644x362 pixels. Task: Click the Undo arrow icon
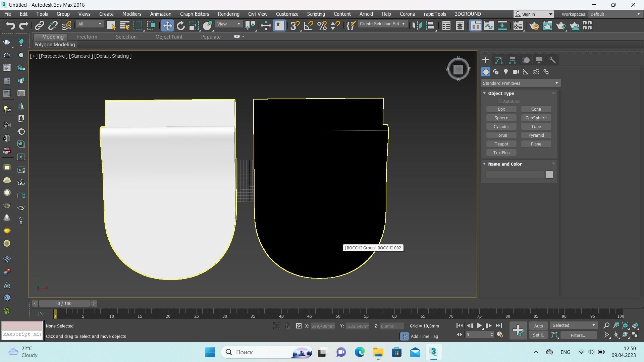coord(10,26)
